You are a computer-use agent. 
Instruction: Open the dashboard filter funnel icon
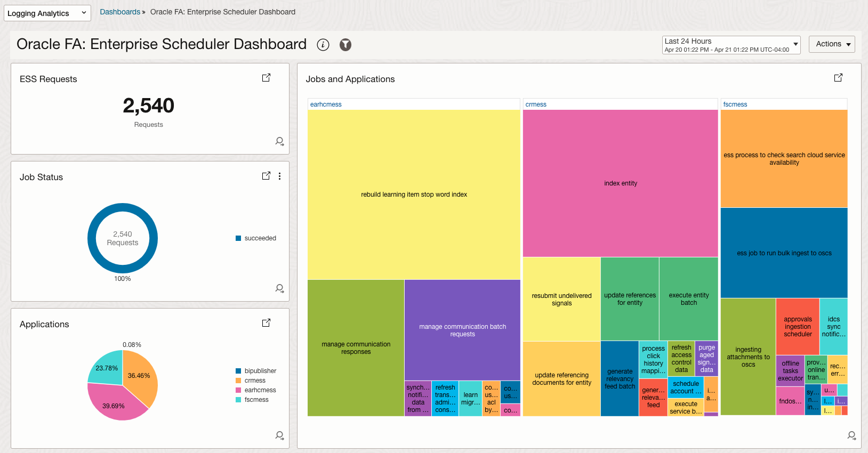[x=345, y=45]
